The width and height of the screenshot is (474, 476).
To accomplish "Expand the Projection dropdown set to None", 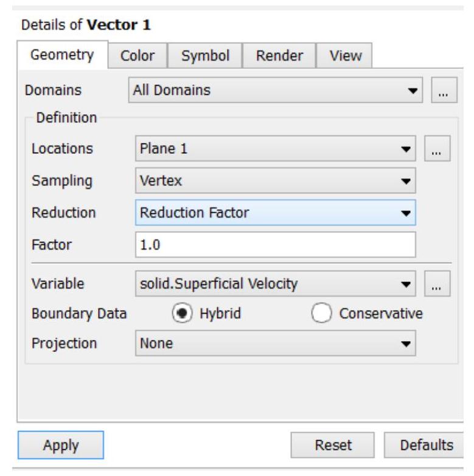I will [x=275, y=343].
